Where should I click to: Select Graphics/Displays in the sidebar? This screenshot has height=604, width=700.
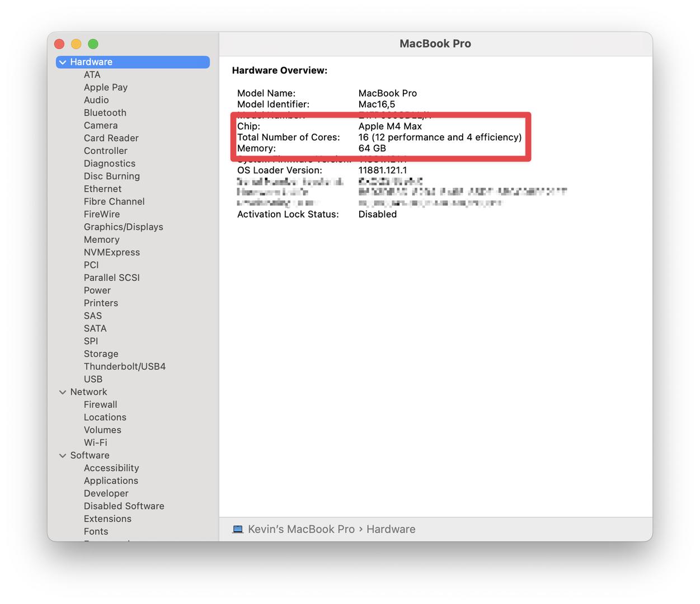coord(123,227)
